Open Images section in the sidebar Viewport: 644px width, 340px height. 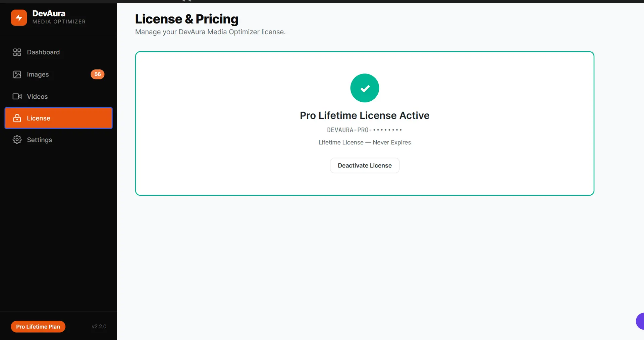coord(58,74)
